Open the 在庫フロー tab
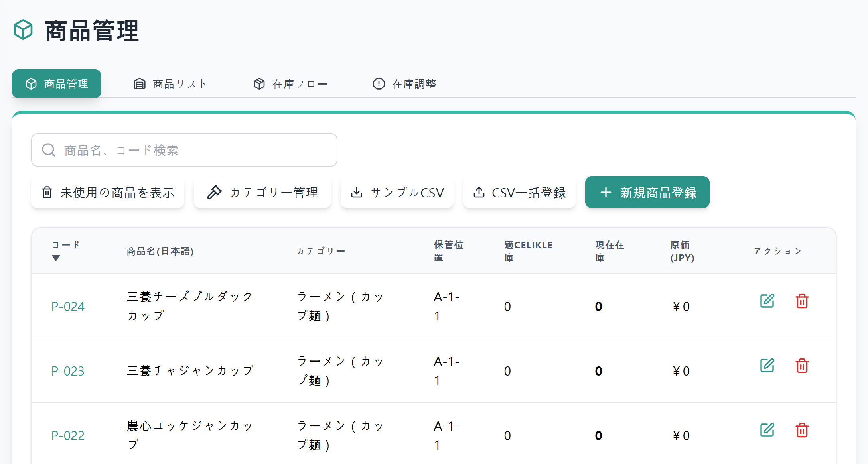 [x=290, y=84]
